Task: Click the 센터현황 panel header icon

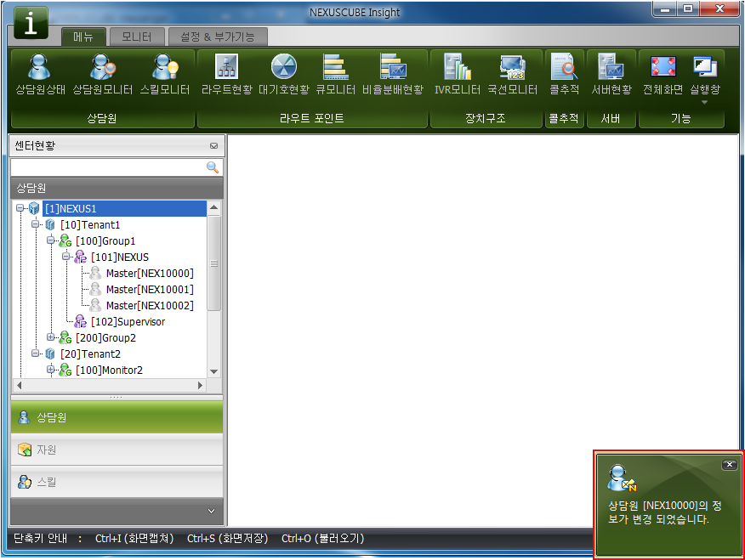Action: (213, 145)
